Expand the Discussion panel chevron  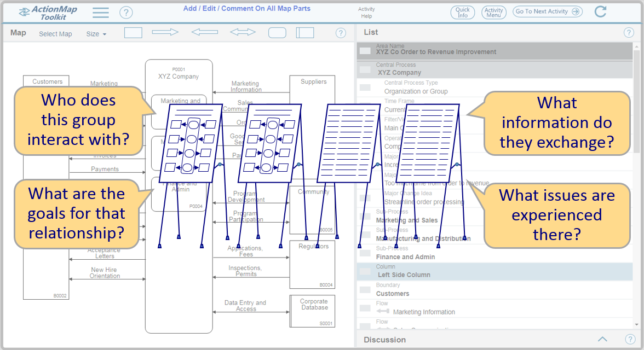click(x=602, y=339)
